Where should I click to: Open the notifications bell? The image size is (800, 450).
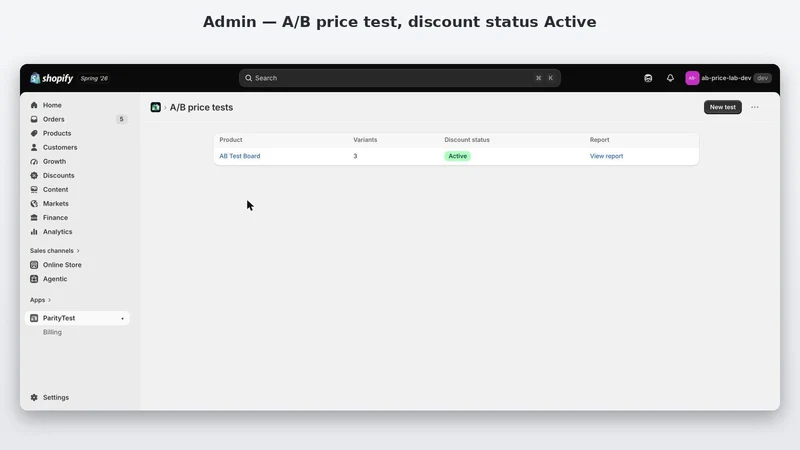pyautogui.click(x=670, y=78)
